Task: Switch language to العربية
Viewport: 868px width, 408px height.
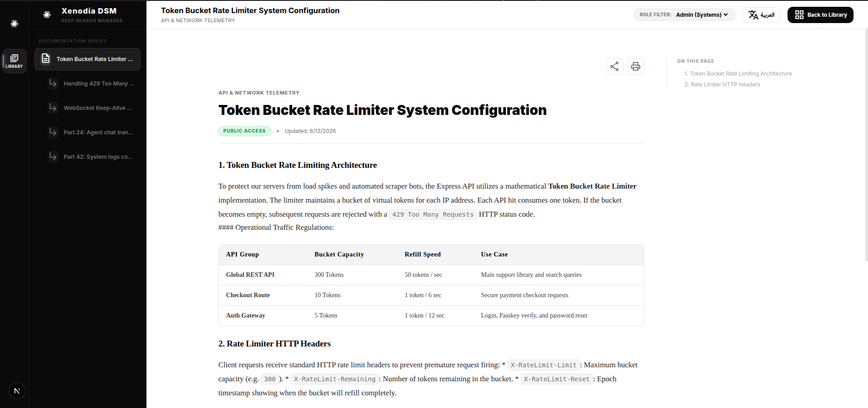Action: click(761, 15)
